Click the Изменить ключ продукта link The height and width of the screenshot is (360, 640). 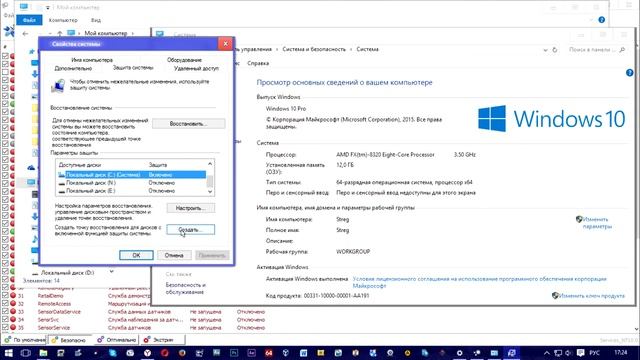click(x=591, y=296)
